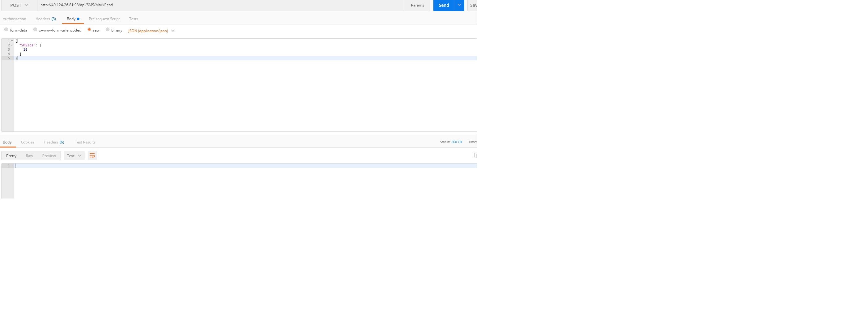Expand the JSON (application/json) content type dropdown
This screenshot has width=868, height=316.
pos(151,31)
